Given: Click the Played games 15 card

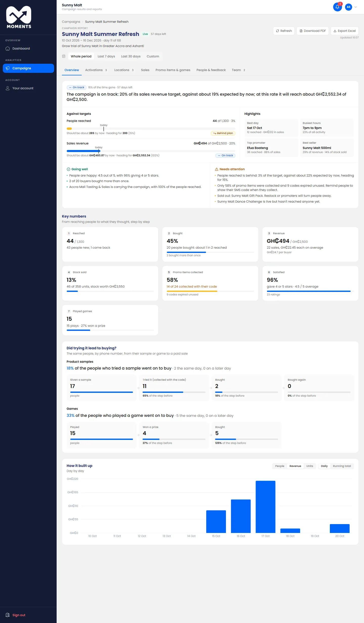Looking at the screenshot, I should coord(110,320).
